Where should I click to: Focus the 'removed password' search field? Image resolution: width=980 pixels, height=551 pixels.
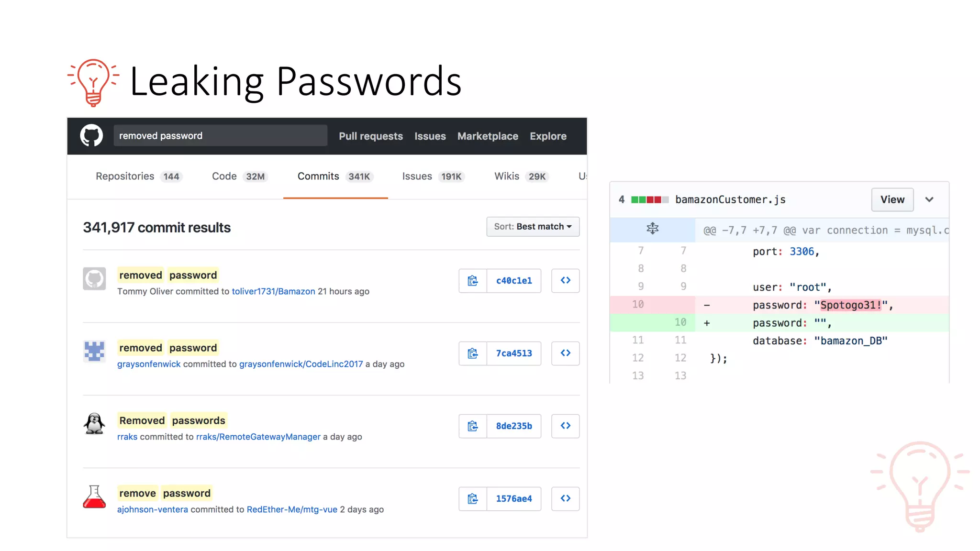coord(221,136)
